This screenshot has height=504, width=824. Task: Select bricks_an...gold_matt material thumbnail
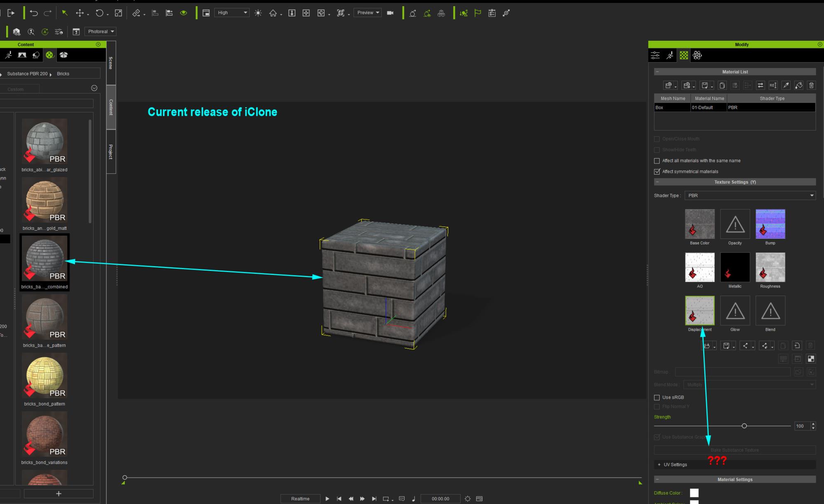[44, 200]
